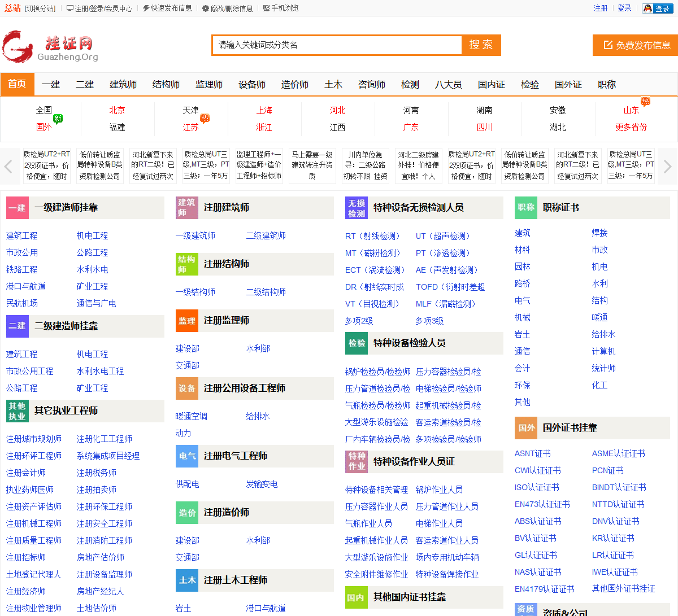This screenshot has height=616, width=678.
Task: Click the Guazheng.Org site logo
Action: pos(51,46)
